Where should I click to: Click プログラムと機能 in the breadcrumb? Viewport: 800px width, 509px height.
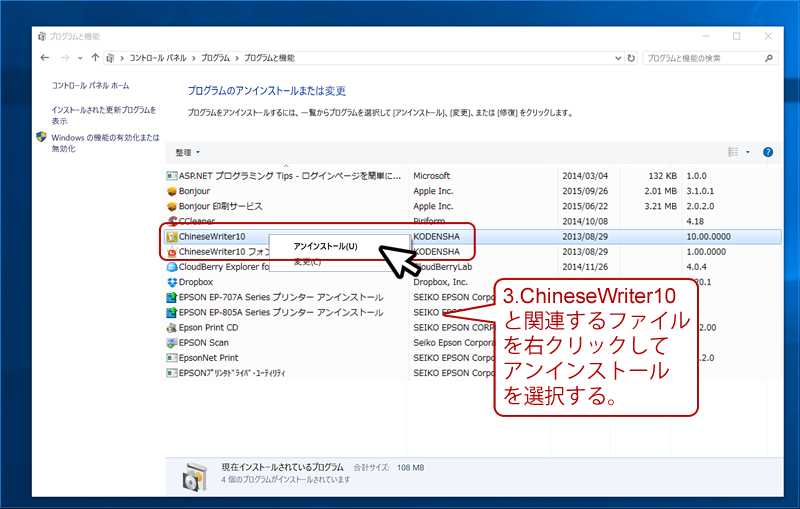(269, 58)
